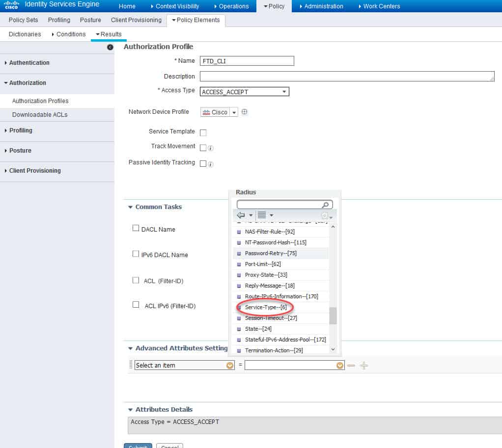Screen dimensions: 502x448
Task: Enable the Track Movement checkbox
Action: coord(203,148)
